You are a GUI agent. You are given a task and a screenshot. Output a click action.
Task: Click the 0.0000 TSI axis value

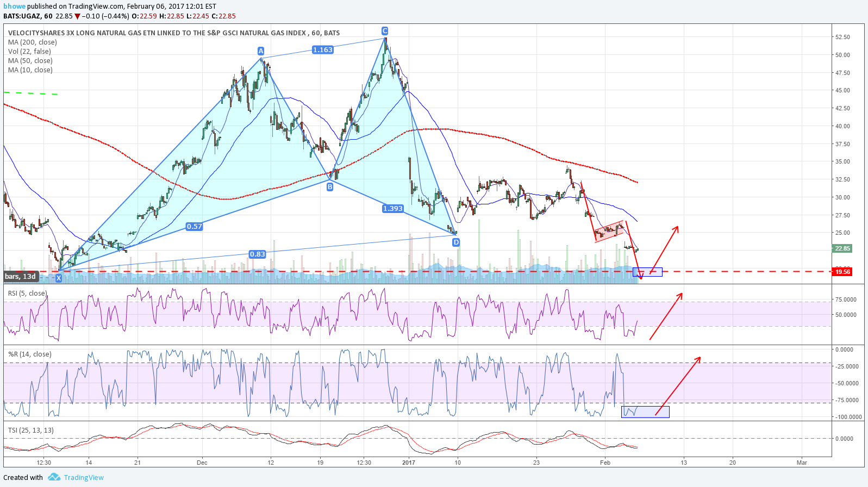pos(844,439)
